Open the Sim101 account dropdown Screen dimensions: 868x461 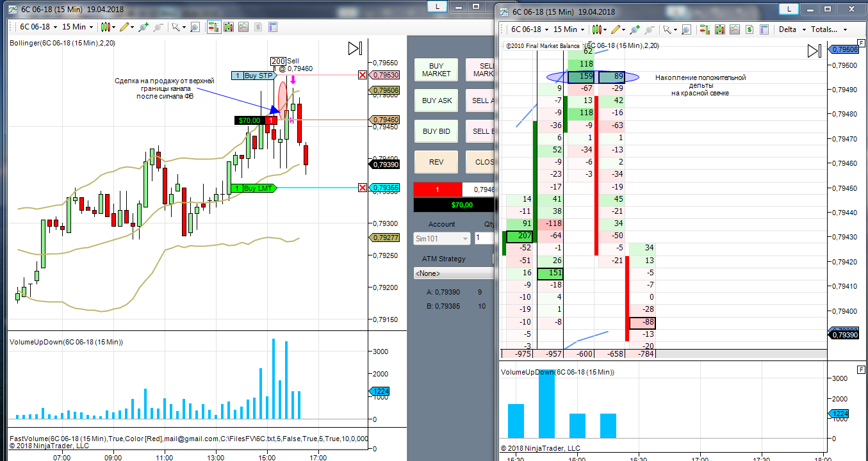(x=441, y=238)
